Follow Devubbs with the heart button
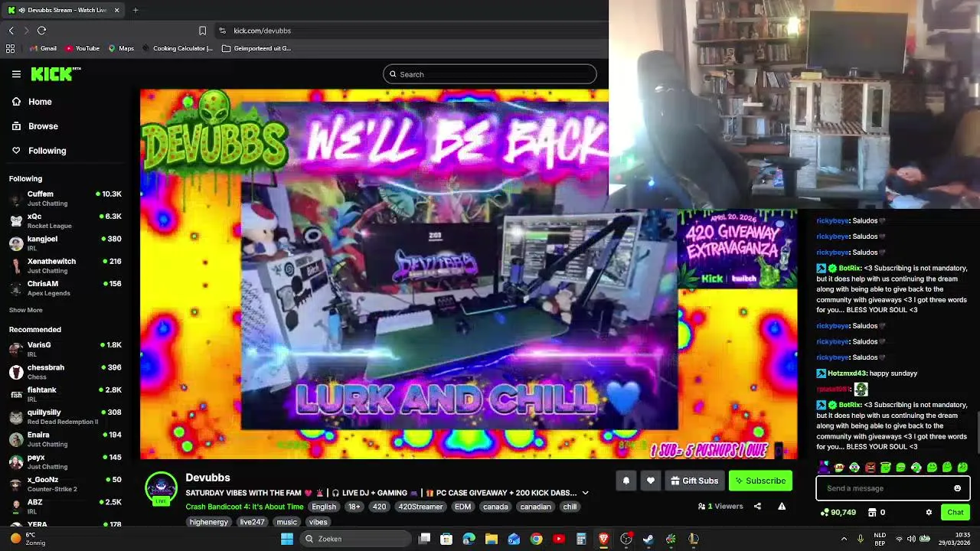 (651, 481)
